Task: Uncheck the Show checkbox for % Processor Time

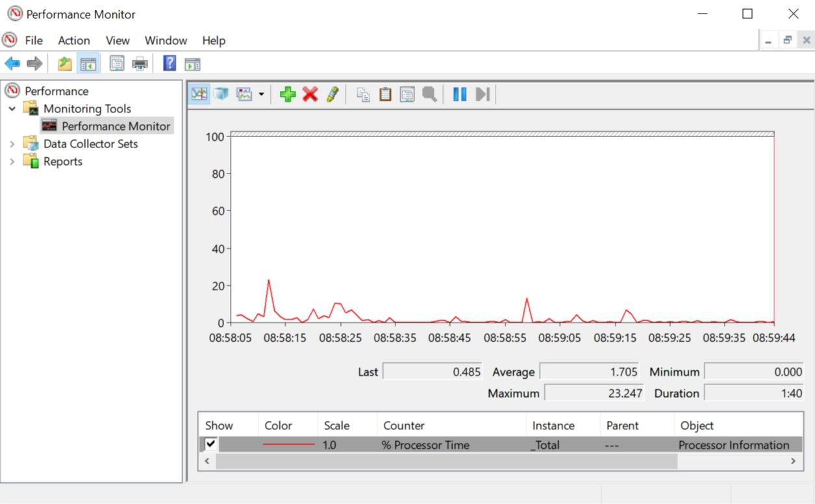Action: click(x=211, y=445)
